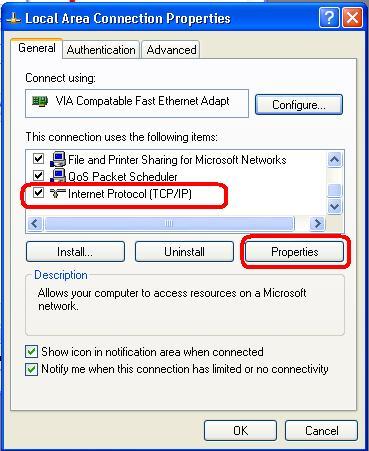Uncheck File and Printer Sharing checkbox
The height and width of the screenshot is (451, 369).
click(x=39, y=158)
